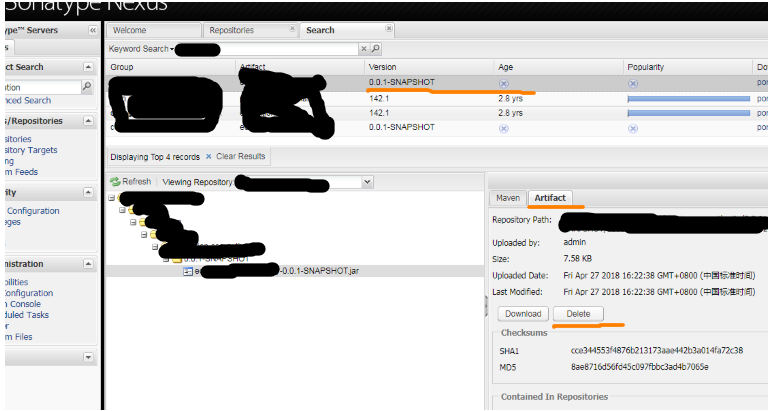This screenshot has height=411, width=768.
Task: Collapse the Artifact Search panel
Action: click(88, 67)
